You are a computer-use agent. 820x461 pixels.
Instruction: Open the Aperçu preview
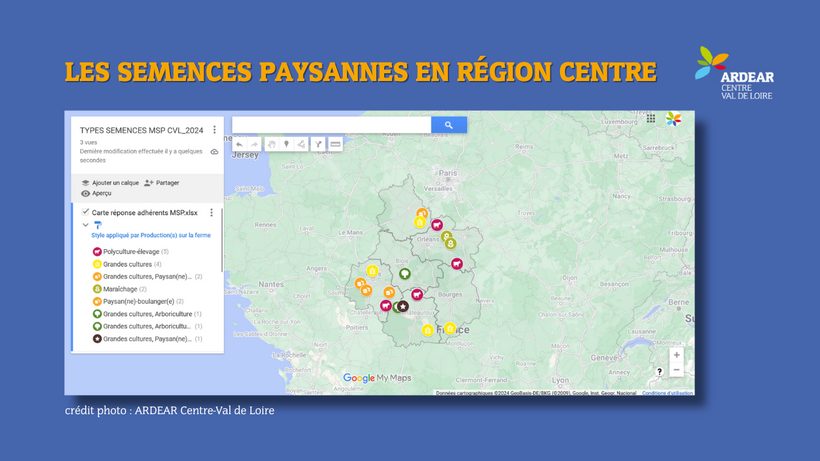[97, 193]
